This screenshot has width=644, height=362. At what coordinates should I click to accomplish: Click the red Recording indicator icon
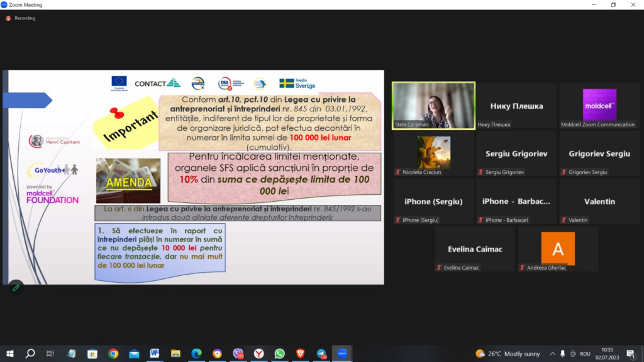(8, 18)
